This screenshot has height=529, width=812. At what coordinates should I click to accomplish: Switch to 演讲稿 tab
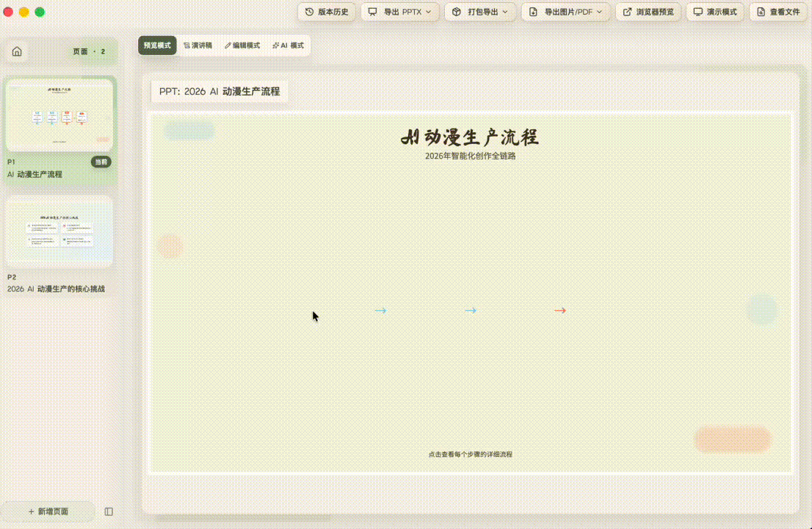click(197, 46)
